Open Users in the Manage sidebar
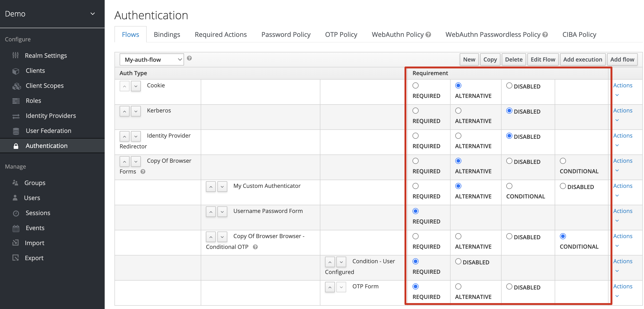This screenshot has width=644, height=309. pyautogui.click(x=32, y=198)
